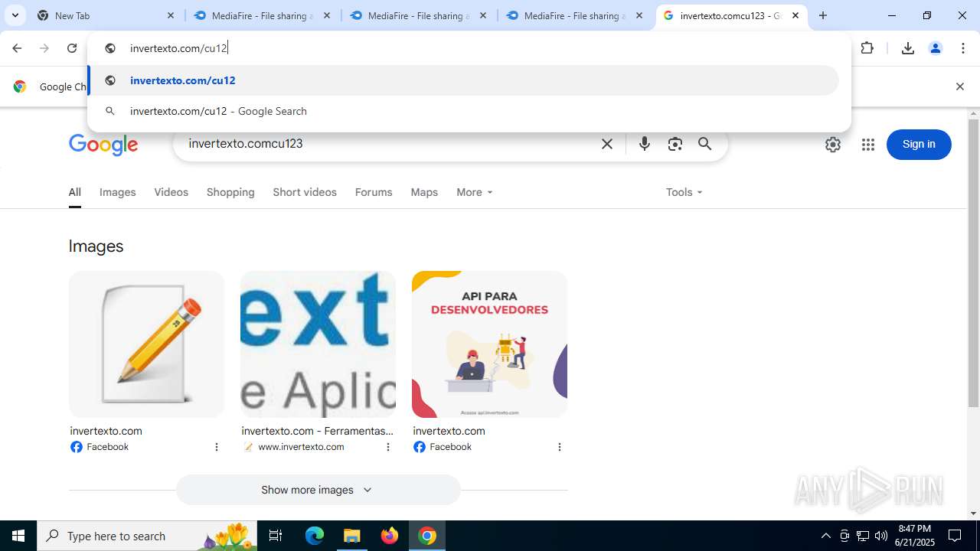Click the address bar text field
The width and height of the screenshot is (980, 551).
[469, 48]
